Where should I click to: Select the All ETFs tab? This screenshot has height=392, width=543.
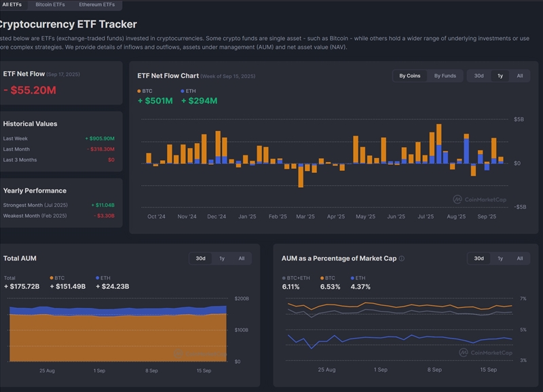[x=12, y=5]
